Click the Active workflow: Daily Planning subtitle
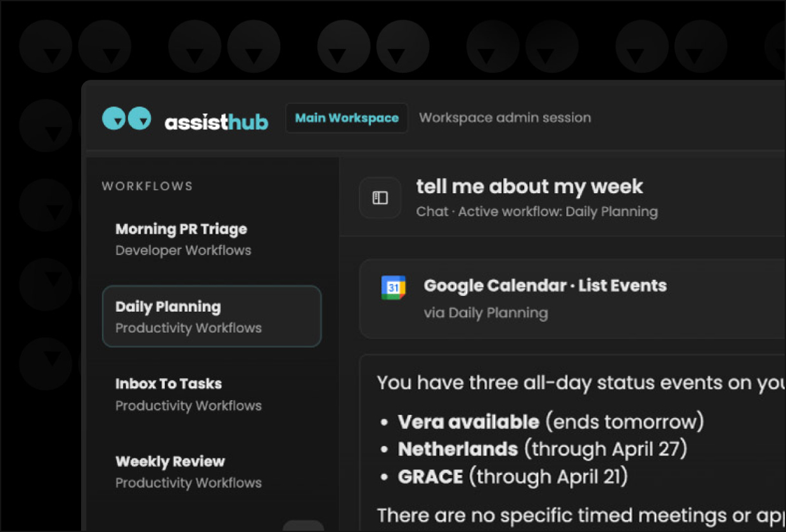This screenshot has width=786, height=532. tap(558, 212)
